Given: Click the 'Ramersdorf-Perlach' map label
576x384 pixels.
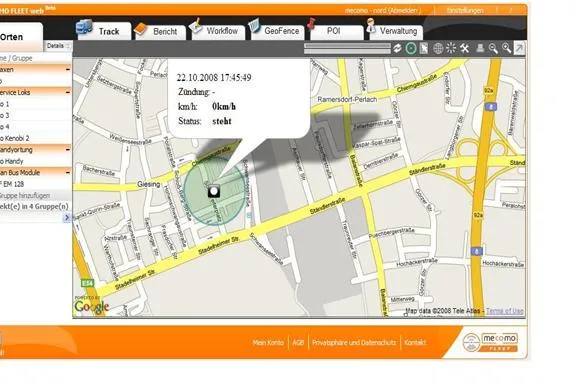Looking at the screenshot, I should (347, 99).
